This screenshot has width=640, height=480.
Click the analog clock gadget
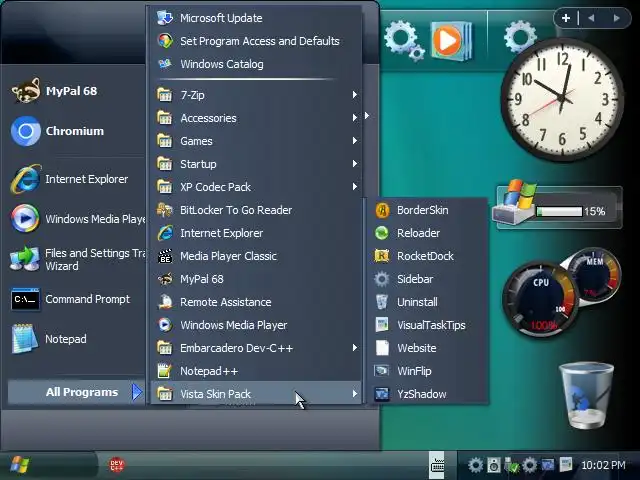click(x=562, y=99)
